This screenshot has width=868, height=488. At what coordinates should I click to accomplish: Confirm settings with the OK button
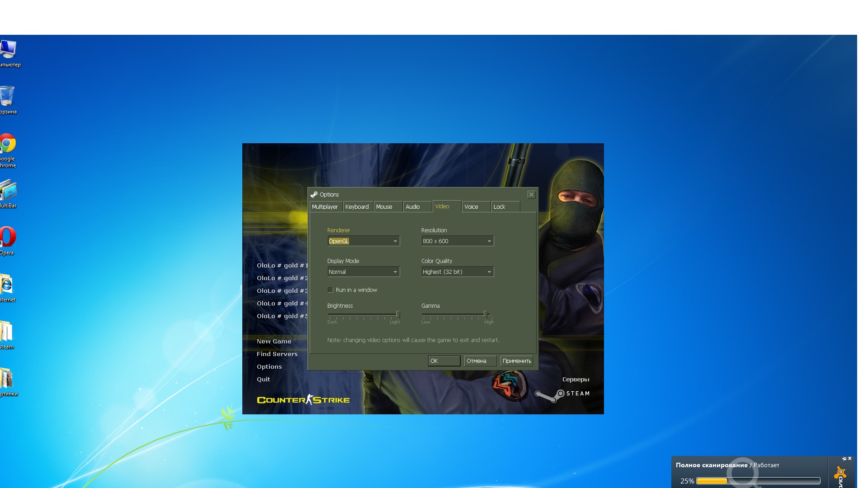[444, 361]
